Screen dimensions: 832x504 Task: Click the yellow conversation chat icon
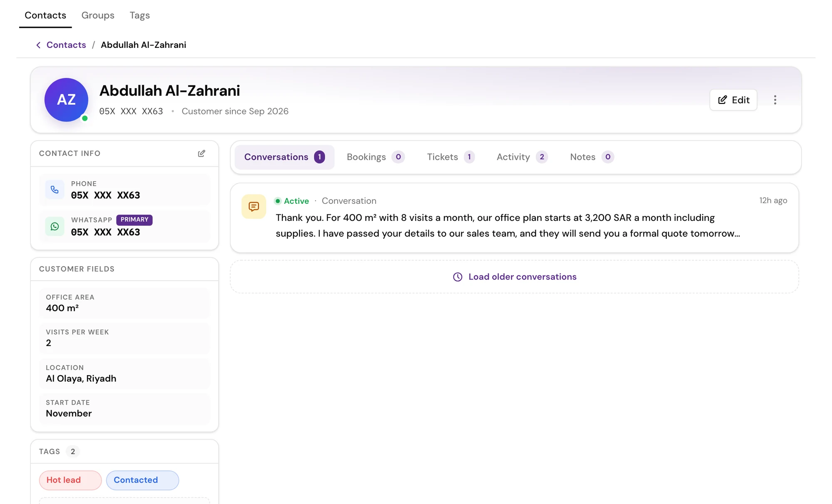tap(254, 206)
